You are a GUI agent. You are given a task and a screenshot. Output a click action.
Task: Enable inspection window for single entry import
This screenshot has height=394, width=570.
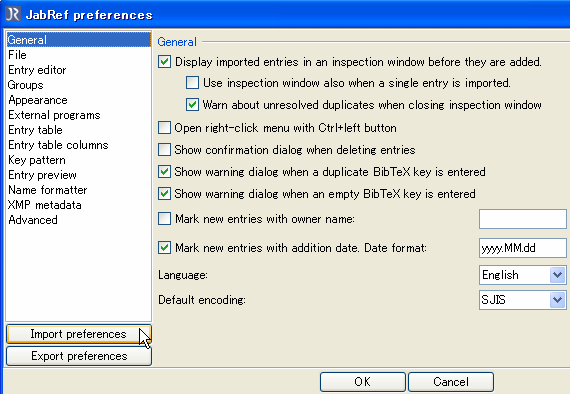pyautogui.click(x=192, y=83)
